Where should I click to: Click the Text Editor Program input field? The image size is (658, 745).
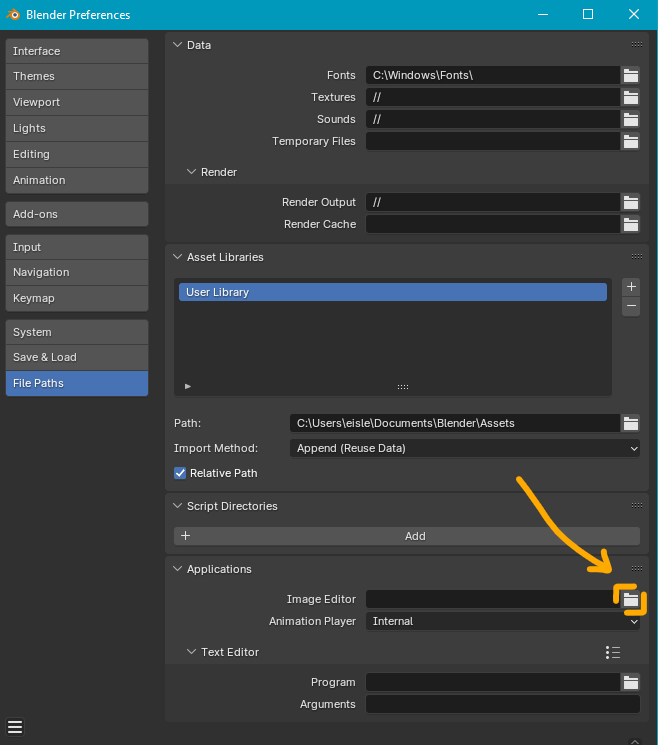[492, 682]
